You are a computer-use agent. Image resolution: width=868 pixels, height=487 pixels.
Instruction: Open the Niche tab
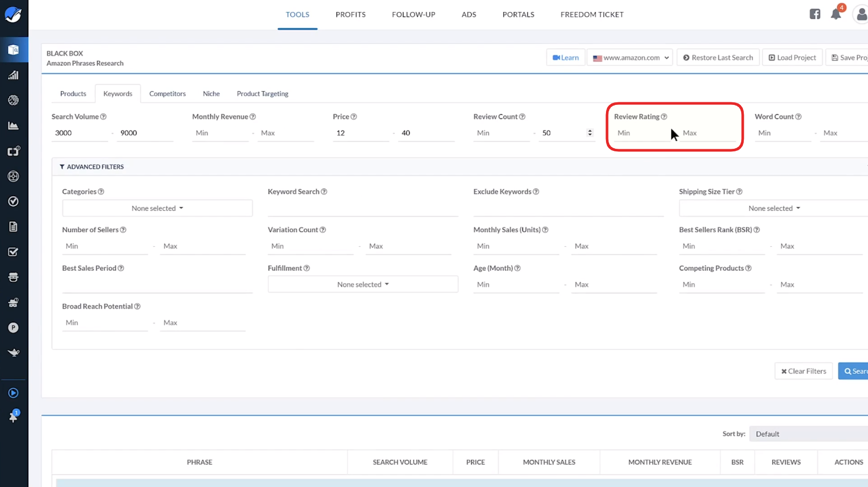(211, 94)
